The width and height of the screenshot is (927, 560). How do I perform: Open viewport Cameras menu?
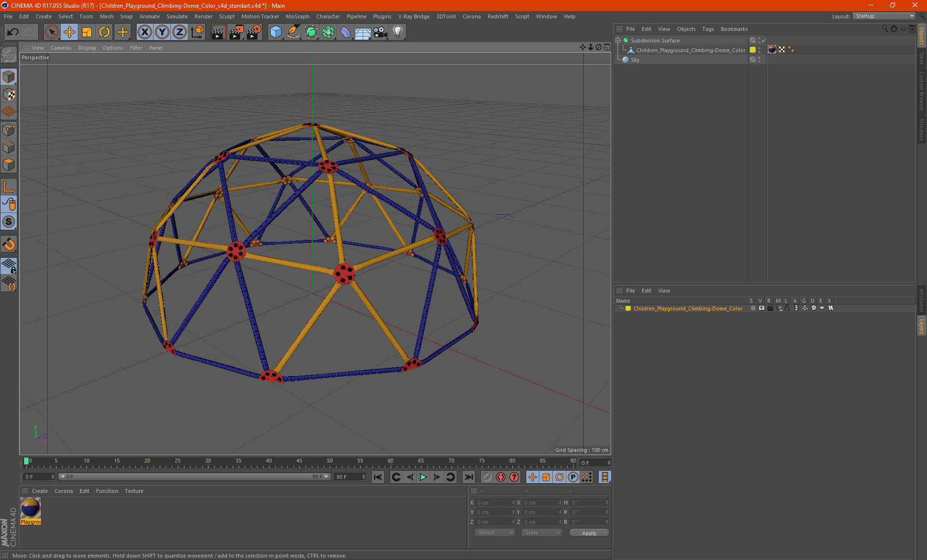pos(61,48)
